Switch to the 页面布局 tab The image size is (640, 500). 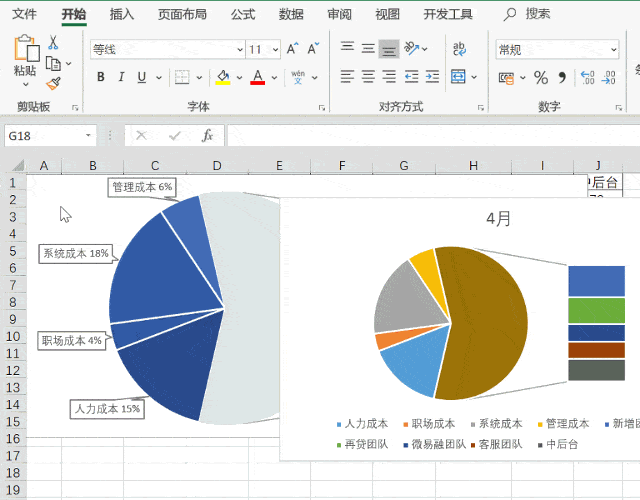coord(182,14)
